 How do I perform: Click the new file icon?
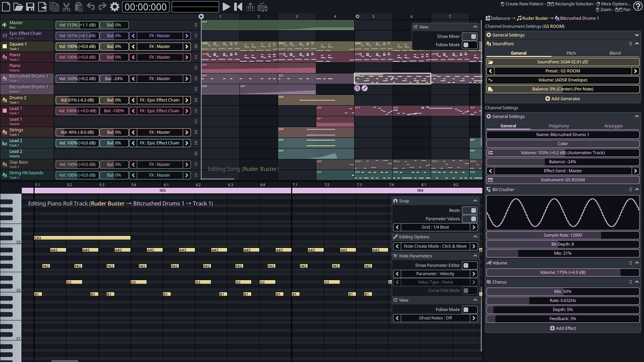tap(6, 7)
